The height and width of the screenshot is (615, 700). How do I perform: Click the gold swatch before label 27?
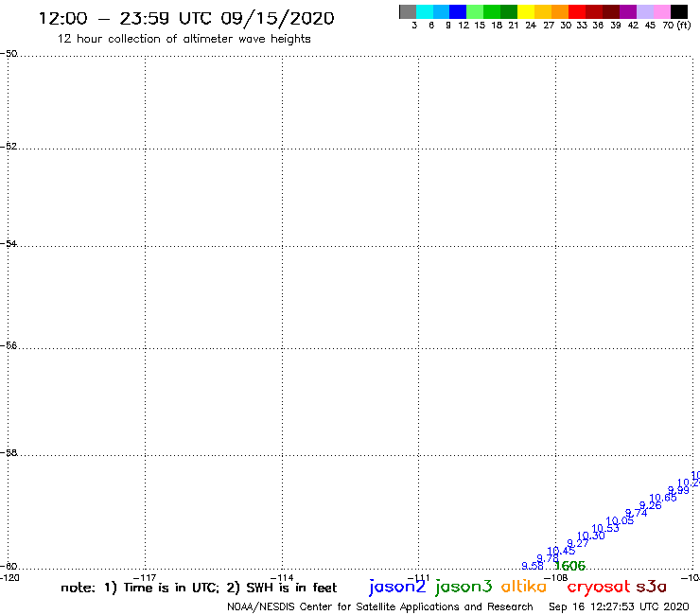click(x=543, y=11)
